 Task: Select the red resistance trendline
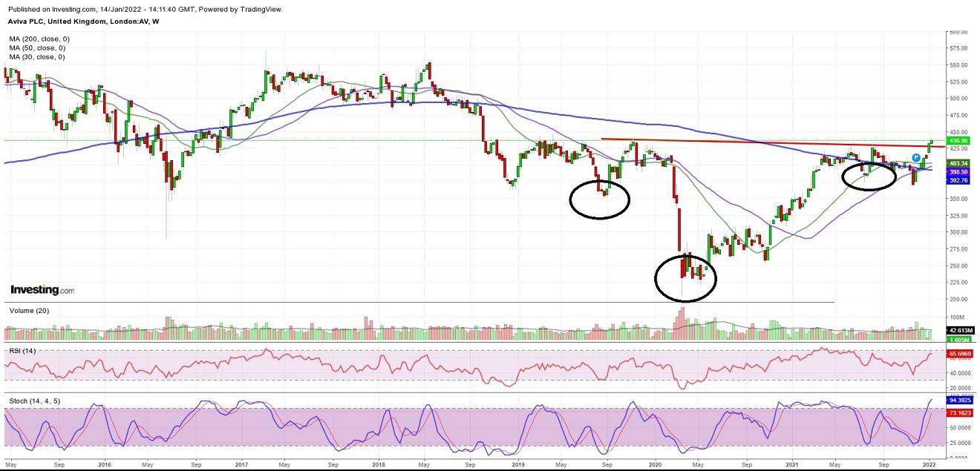[x=765, y=142]
